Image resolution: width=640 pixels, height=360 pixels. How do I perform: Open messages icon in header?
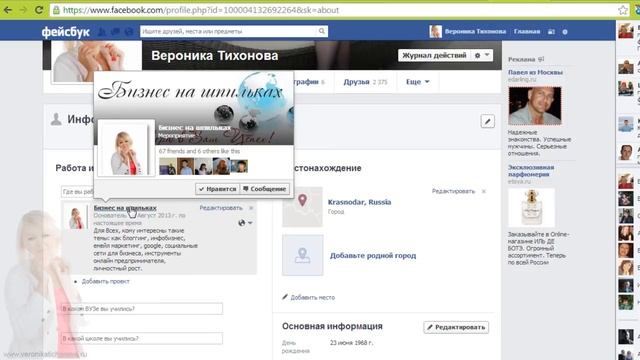(116, 31)
